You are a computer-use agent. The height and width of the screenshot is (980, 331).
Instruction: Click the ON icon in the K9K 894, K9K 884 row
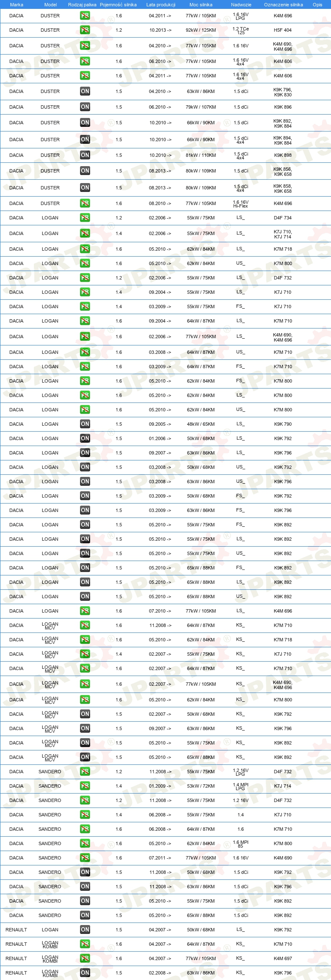(x=85, y=140)
